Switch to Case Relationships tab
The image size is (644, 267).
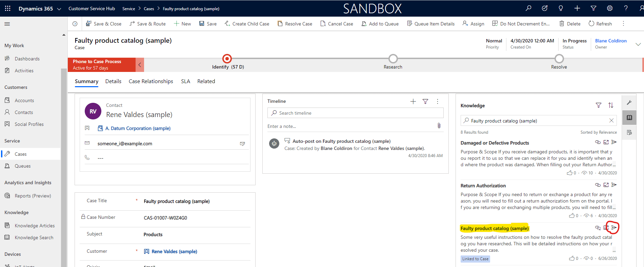pyautogui.click(x=151, y=81)
